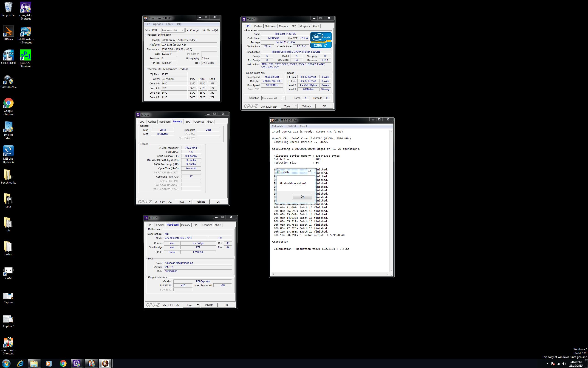The width and height of the screenshot is (588, 368).
Task: Switch to the Graphics tab in the CPU-Z Mainboard window
Action: [207, 225]
